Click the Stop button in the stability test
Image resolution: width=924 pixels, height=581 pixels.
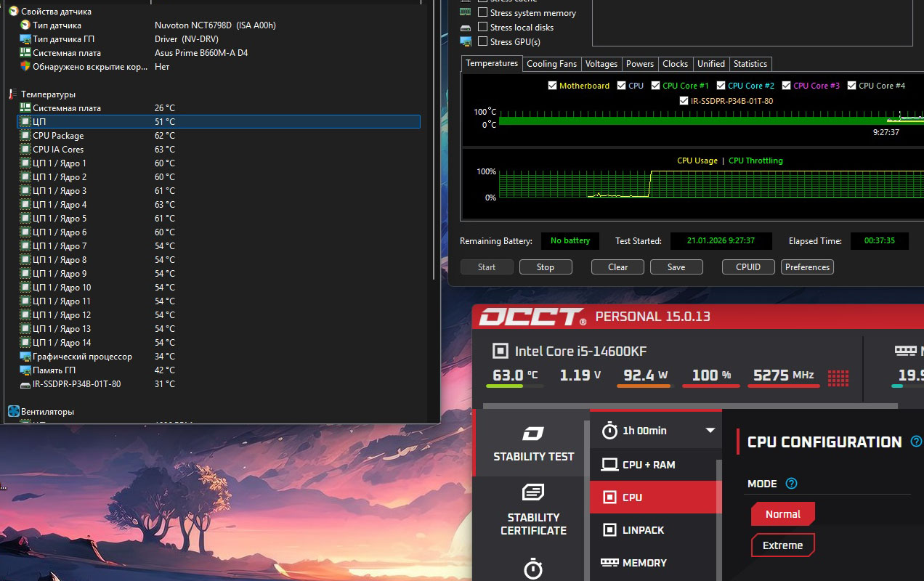click(546, 267)
